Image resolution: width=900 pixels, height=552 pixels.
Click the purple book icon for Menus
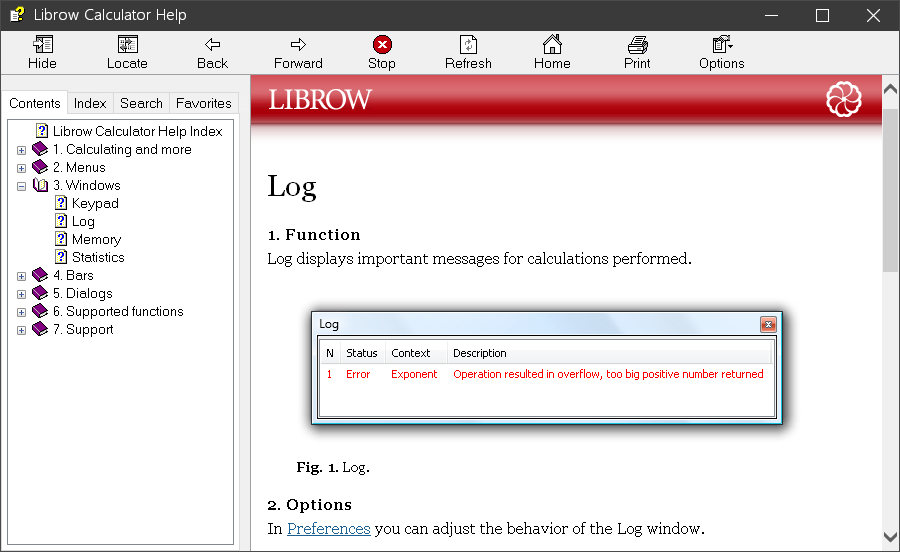pos(40,167)
